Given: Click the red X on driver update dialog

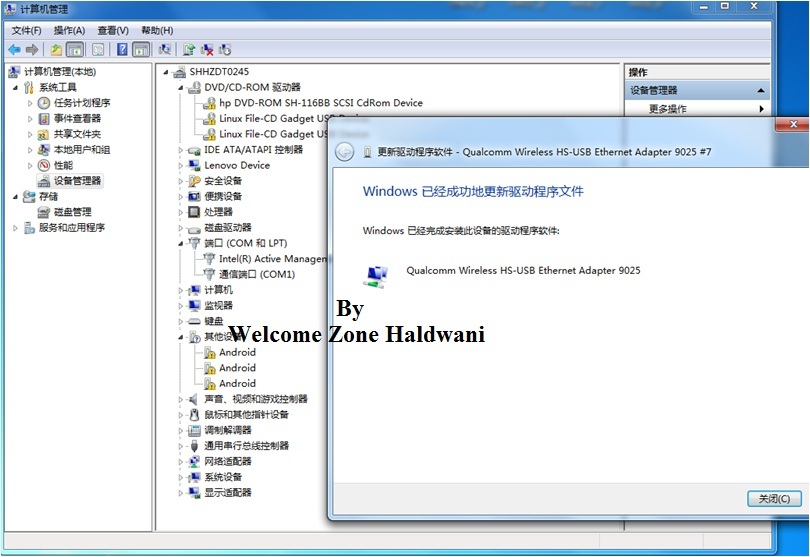Looking at the screenshot, I should point(793,124).
